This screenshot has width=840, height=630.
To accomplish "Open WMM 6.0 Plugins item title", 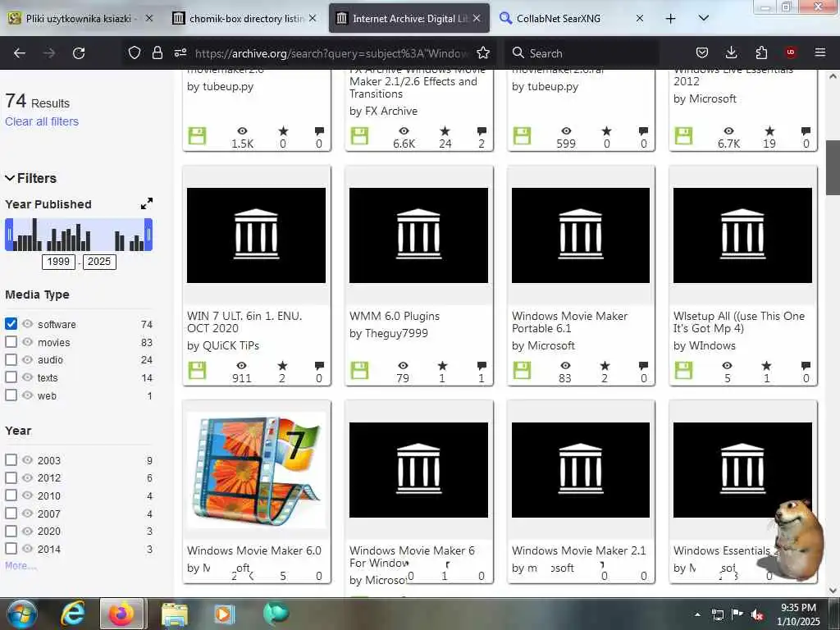I will (x=395, y=316).
